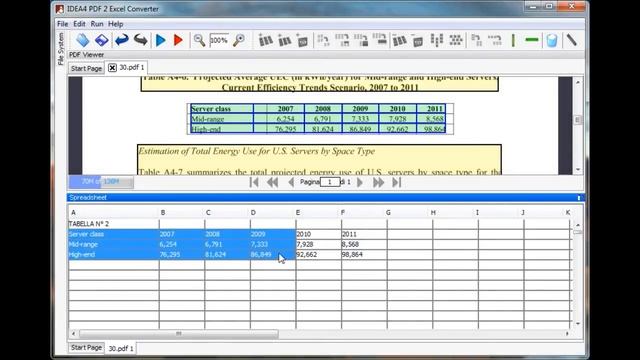Select spreadsheet cell Mid-range
640x360 pixels.
point(113,244)
